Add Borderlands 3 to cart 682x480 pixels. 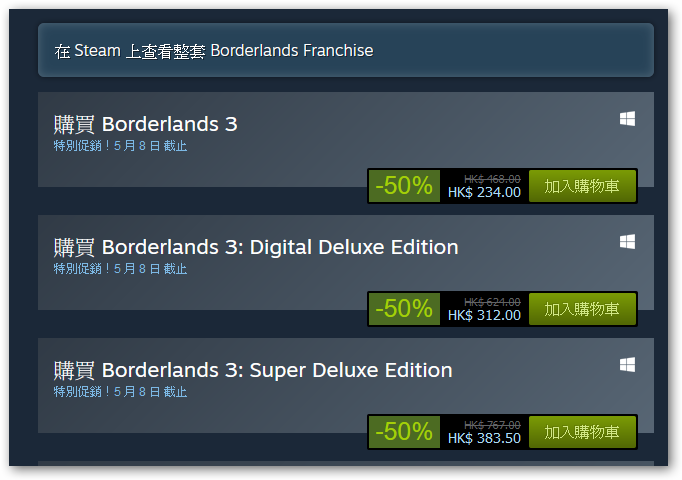582,186
